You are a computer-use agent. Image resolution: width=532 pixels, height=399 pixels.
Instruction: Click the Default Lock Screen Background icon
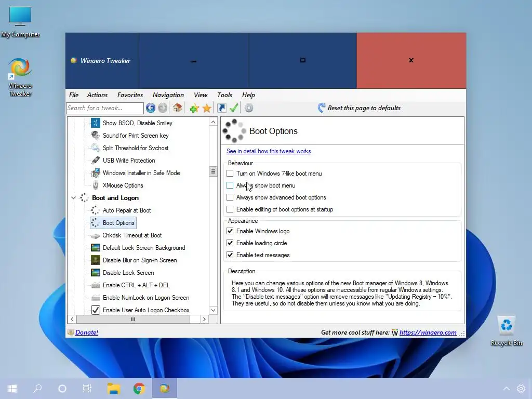coord(96,248)
